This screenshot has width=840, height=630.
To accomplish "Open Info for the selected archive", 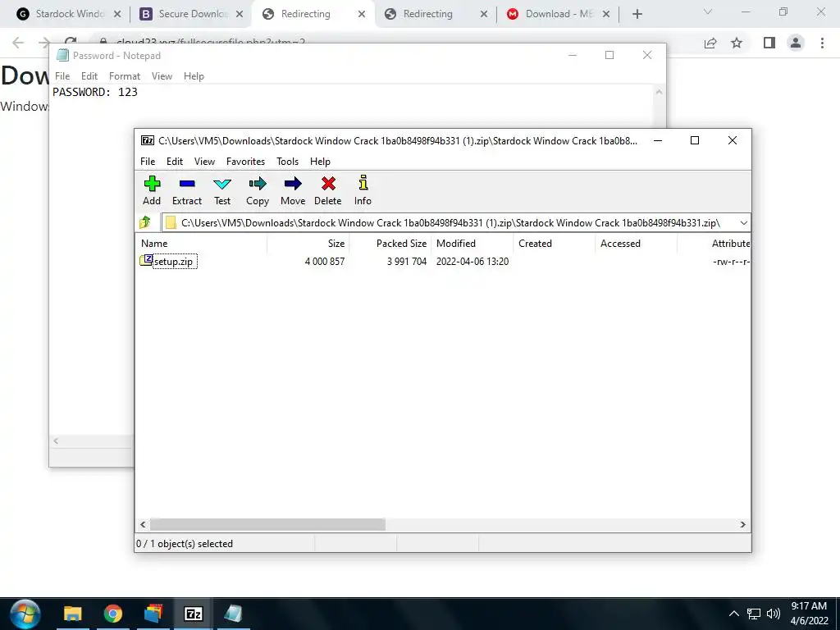I will 363,190.
